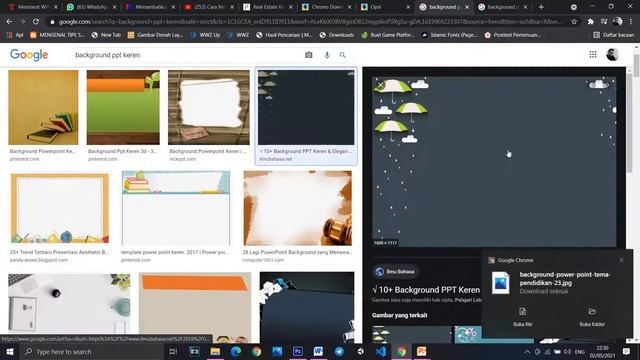Switch to the YouTube Cara tab
The image size is (640, 360).
coord(209,7)
